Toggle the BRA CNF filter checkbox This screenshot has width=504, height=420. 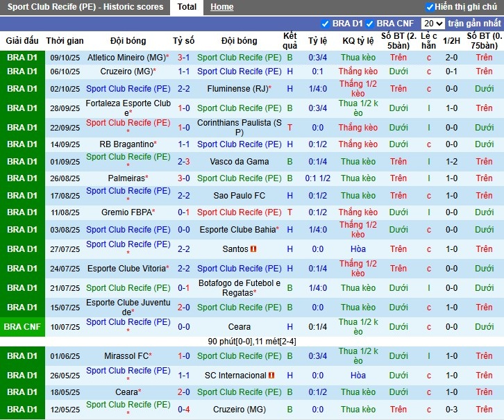point(370,24)
